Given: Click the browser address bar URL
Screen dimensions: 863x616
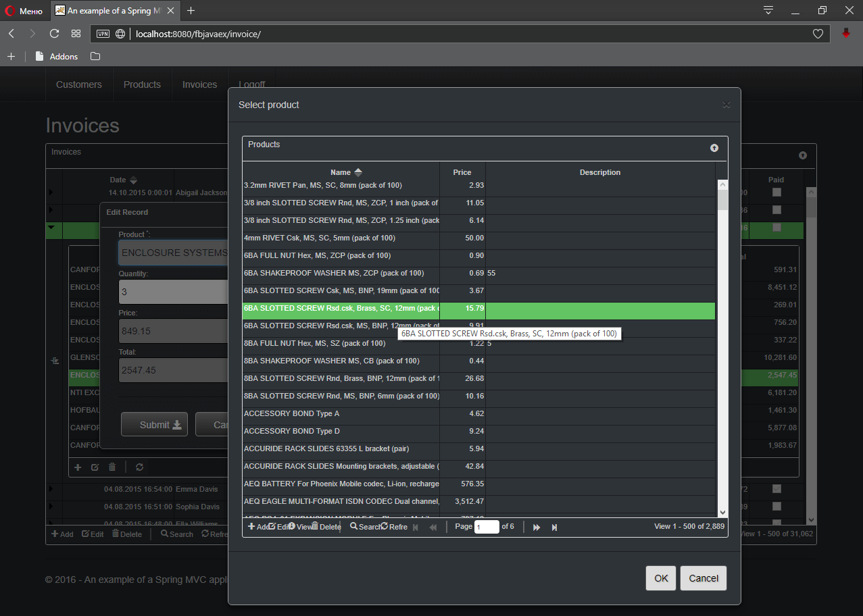Looking at the screenshot, I should 198,34.
